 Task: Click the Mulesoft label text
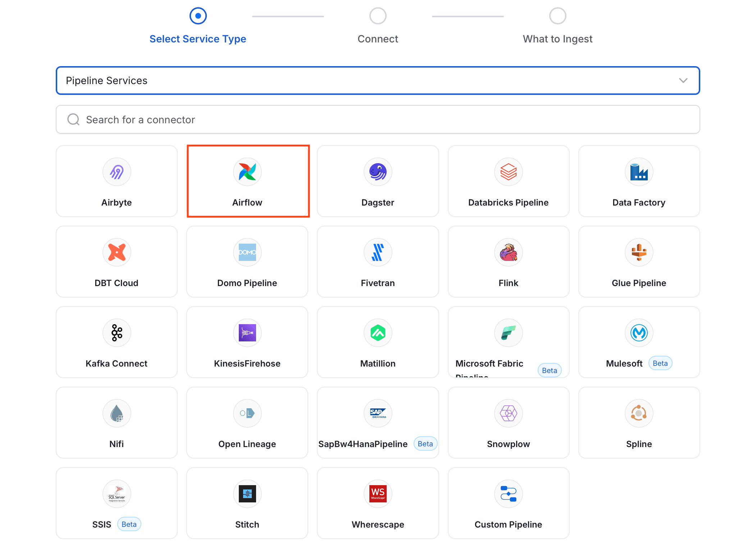(x=624, y=364)
